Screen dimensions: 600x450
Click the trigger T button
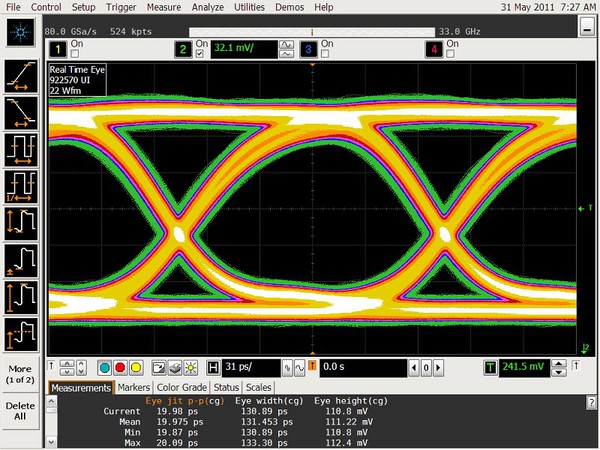tap(490, 368)
